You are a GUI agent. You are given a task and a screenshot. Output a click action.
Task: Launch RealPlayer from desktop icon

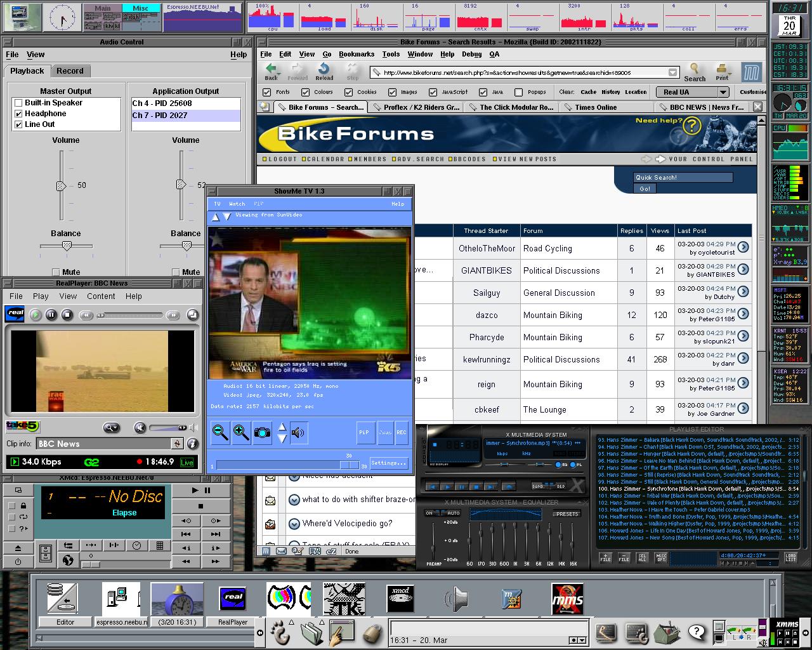coord(232,599)
